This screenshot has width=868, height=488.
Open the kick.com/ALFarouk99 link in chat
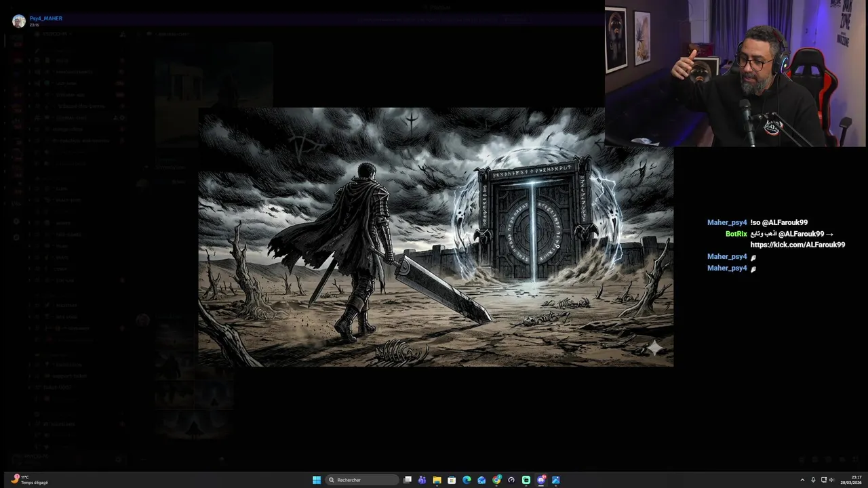(x=797, y=245)
